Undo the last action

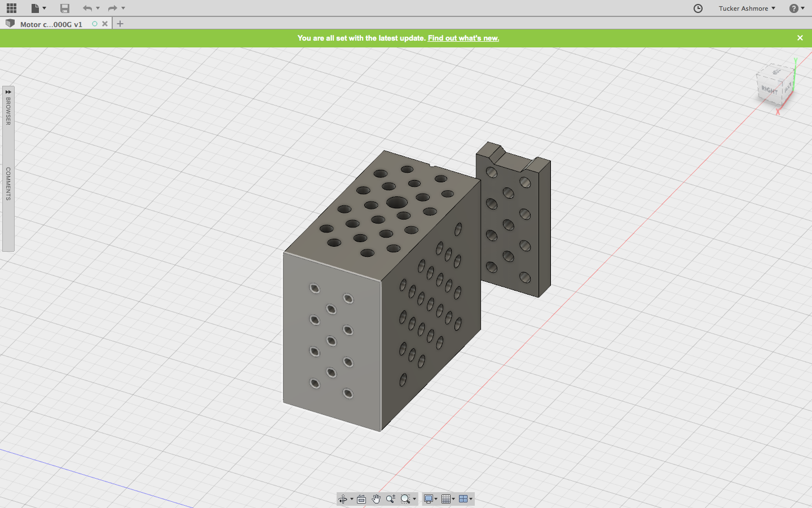(x=87, y=8)
